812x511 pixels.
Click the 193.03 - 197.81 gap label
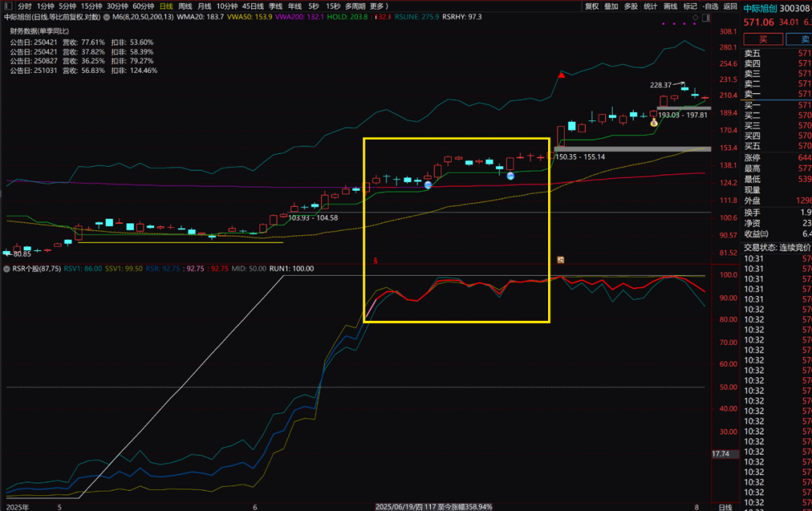click(x=683, y=115)
